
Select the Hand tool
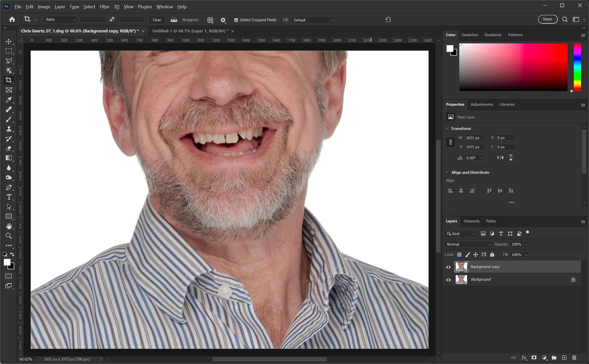click(9, 226)
